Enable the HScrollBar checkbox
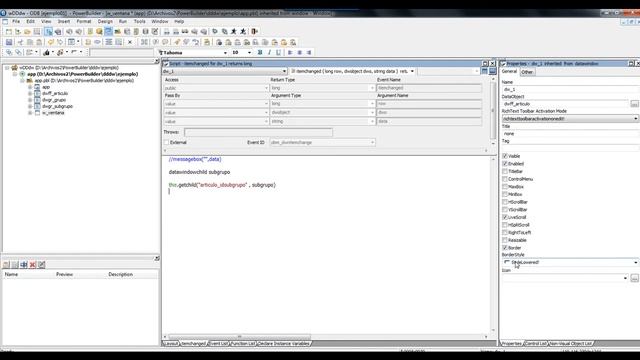Image resolution: width=640 pixels, height=360 pixels. [505, 202]
